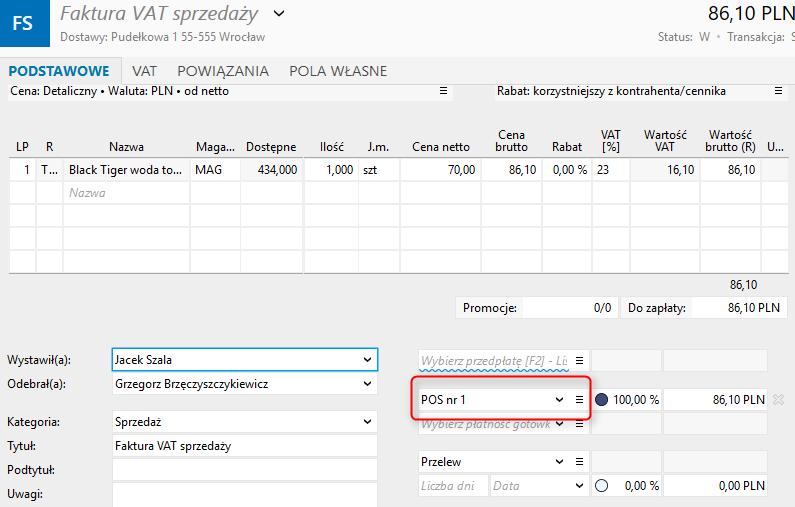795x507 pixels.
Task: Expand the Wybierz płatność gotówk dropdown
Action: (559, 424)
